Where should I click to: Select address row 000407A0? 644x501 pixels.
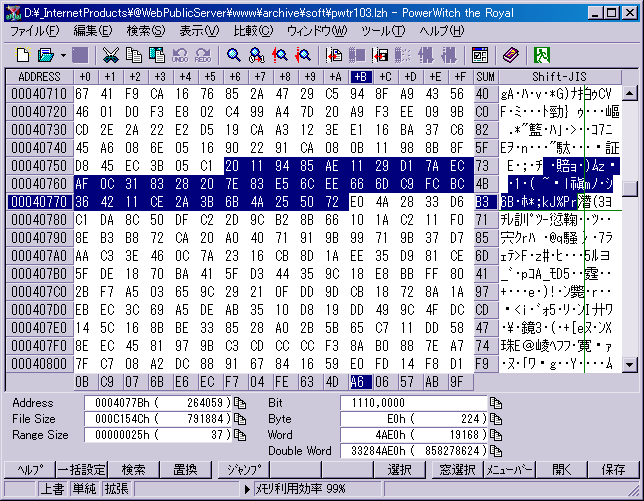click(39, 256)
